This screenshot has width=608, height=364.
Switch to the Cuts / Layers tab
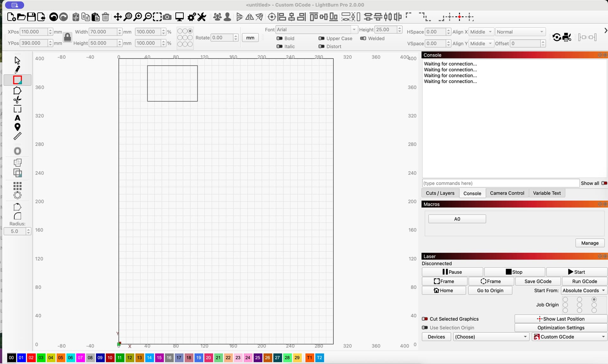click(x=440, y=193)
